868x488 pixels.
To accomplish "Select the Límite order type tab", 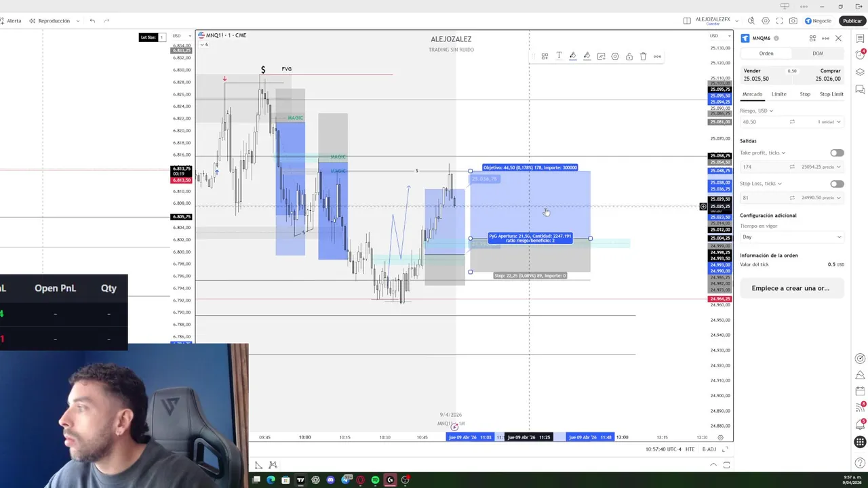I will click(778, 94).
